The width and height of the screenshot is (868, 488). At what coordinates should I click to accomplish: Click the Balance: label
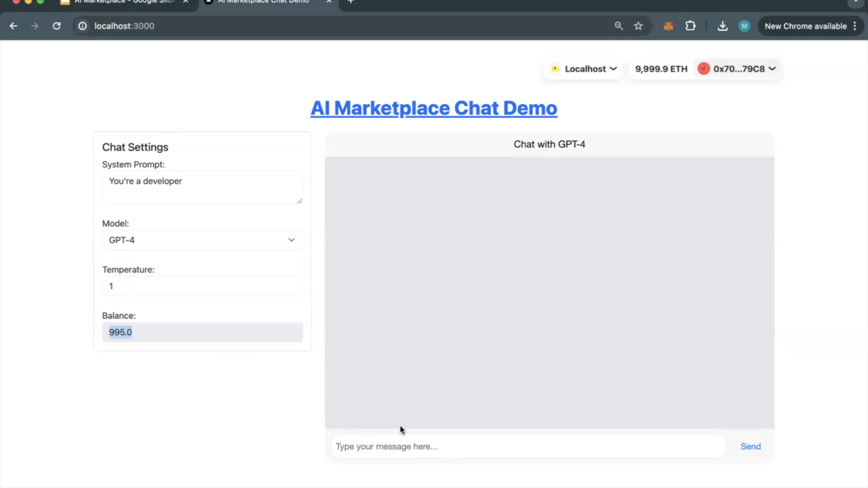click(x=119, y=315)
